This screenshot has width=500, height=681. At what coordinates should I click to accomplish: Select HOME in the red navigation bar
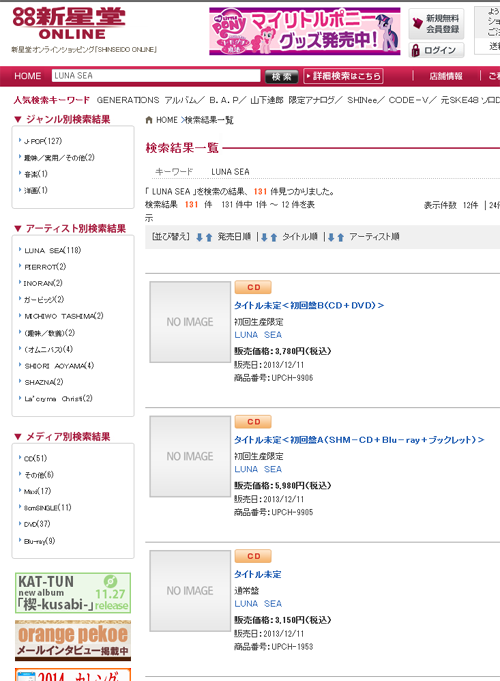pyautogui.click(x=28, y=76)
